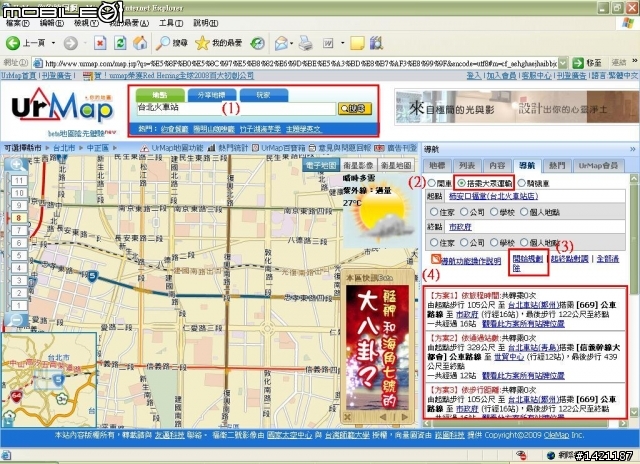Select start point Home radio
Viewport: 640px width, 464px height.
click(x=433, y=212)
